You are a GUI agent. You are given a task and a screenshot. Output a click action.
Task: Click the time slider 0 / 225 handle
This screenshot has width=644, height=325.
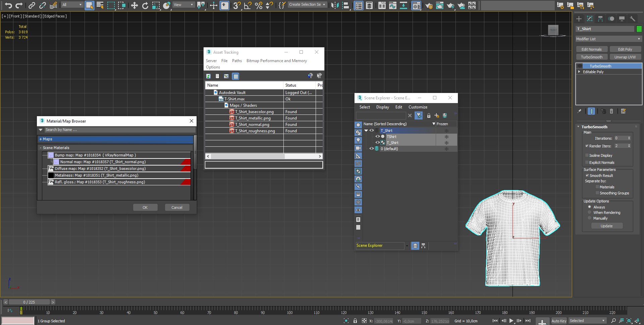[29, 302]
